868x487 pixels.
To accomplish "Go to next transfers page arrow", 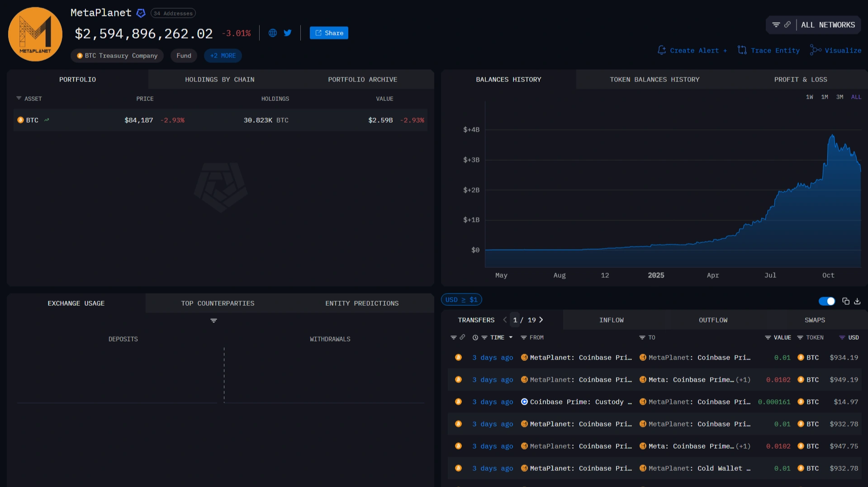I will point(541,320).
